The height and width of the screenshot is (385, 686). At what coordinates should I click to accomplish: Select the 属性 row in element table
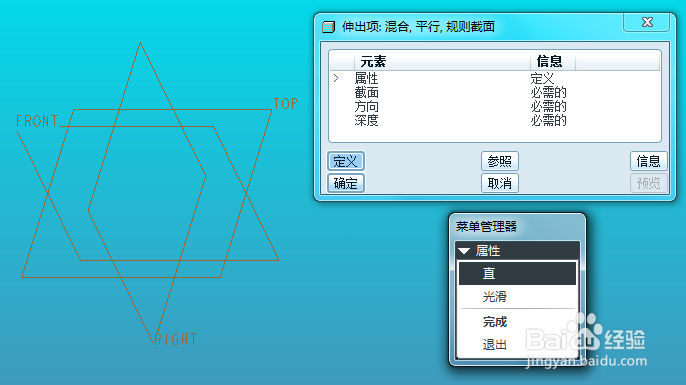tap(494, 78)
